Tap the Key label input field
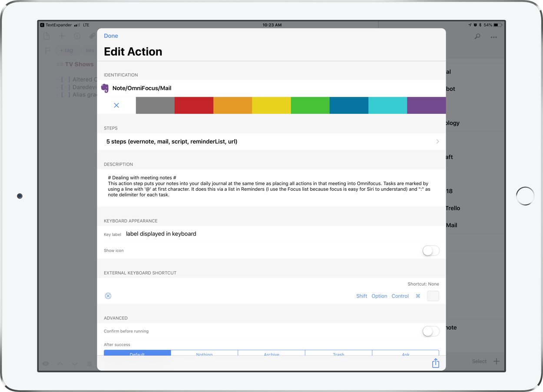 click(282, 234)
